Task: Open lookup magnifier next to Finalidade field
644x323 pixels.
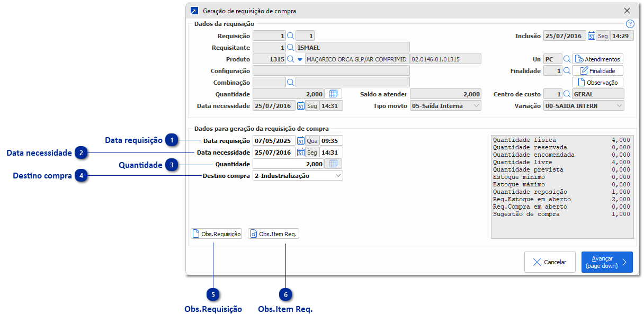Action: 567,71
